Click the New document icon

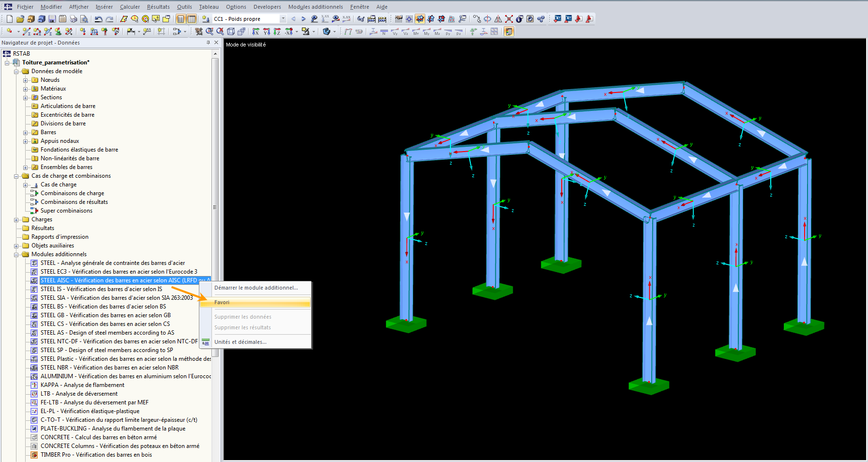pos(9,19)
